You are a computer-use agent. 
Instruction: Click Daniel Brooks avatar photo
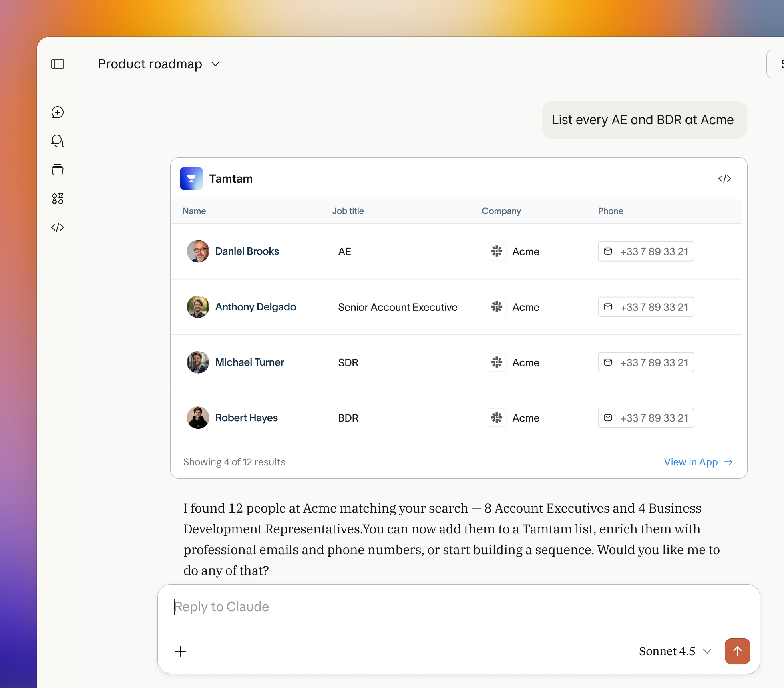198,251
